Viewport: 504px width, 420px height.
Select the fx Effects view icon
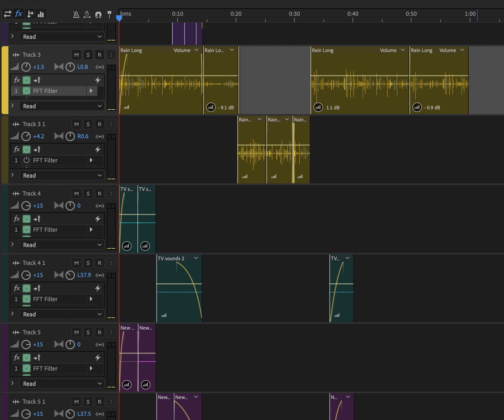pyautogui.click(x=19, y=14)
